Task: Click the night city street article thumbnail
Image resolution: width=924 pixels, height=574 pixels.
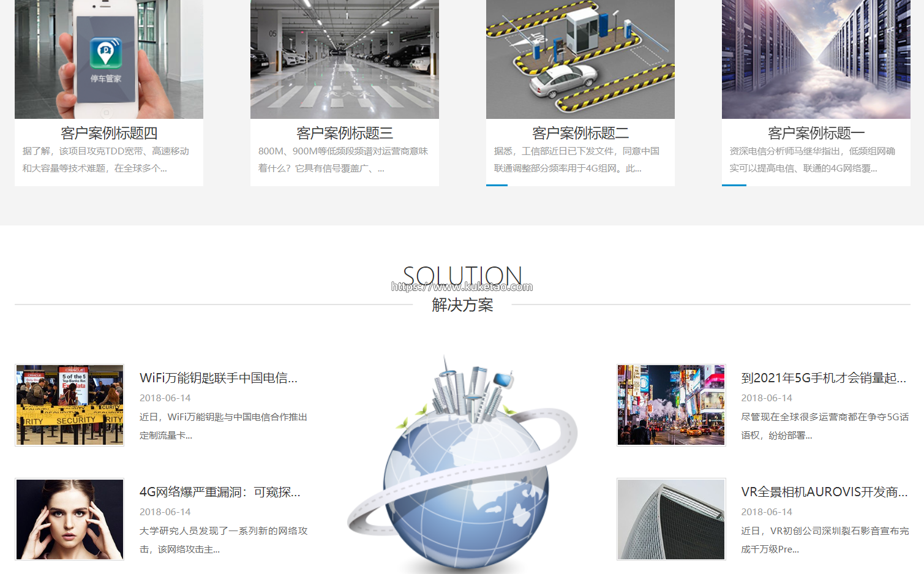Action: (x=671, y=406)
